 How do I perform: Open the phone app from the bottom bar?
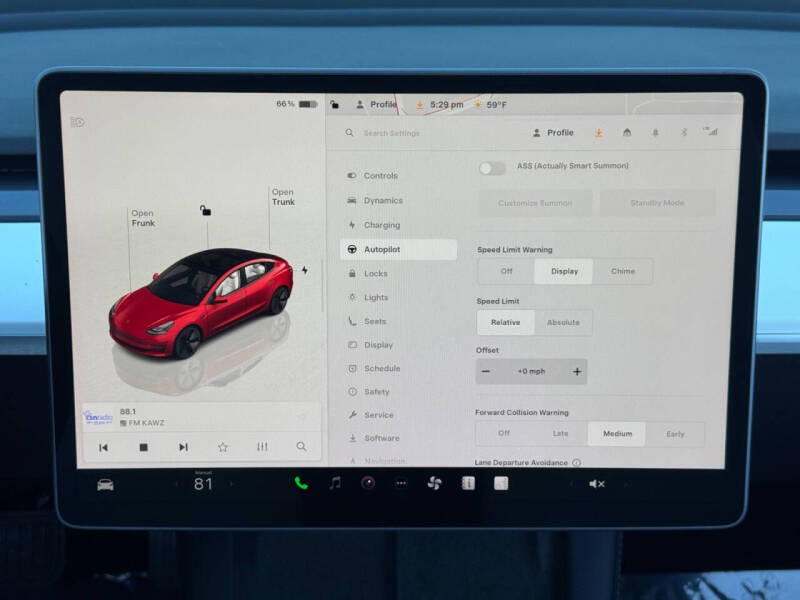click(299, 483)
